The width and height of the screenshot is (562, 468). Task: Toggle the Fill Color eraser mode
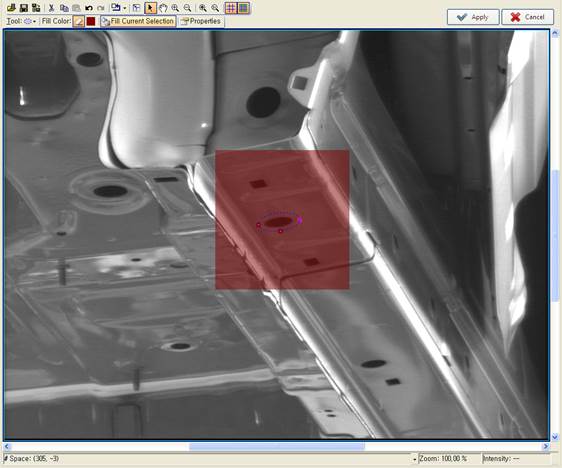click(78, 21)
